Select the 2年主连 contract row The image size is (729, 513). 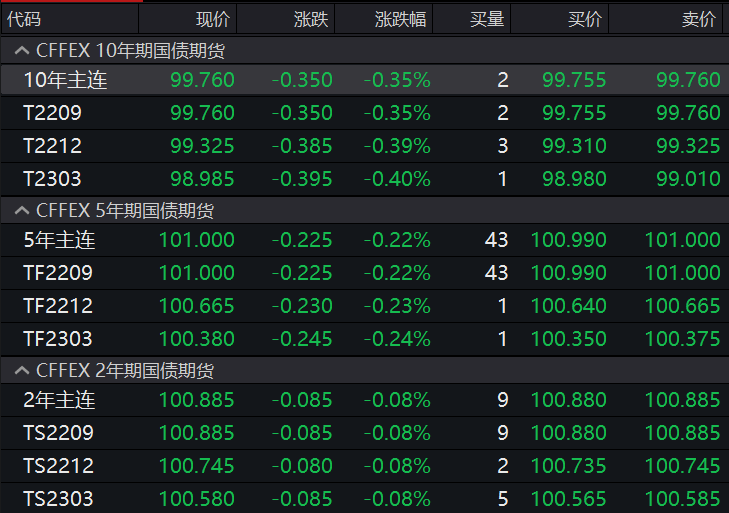[x=59, y=400]
